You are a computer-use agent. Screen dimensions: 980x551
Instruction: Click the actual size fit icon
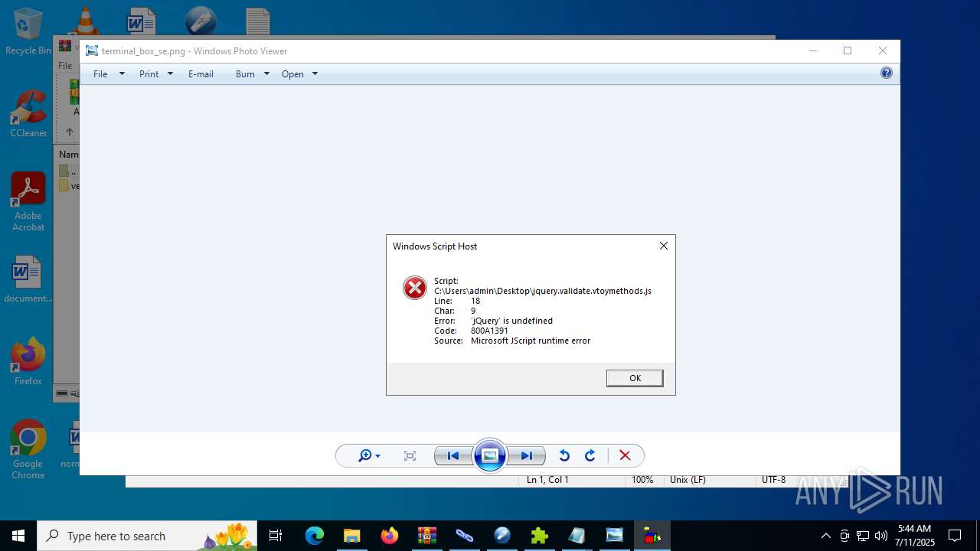pyautogui.click(x=410, y=456)
